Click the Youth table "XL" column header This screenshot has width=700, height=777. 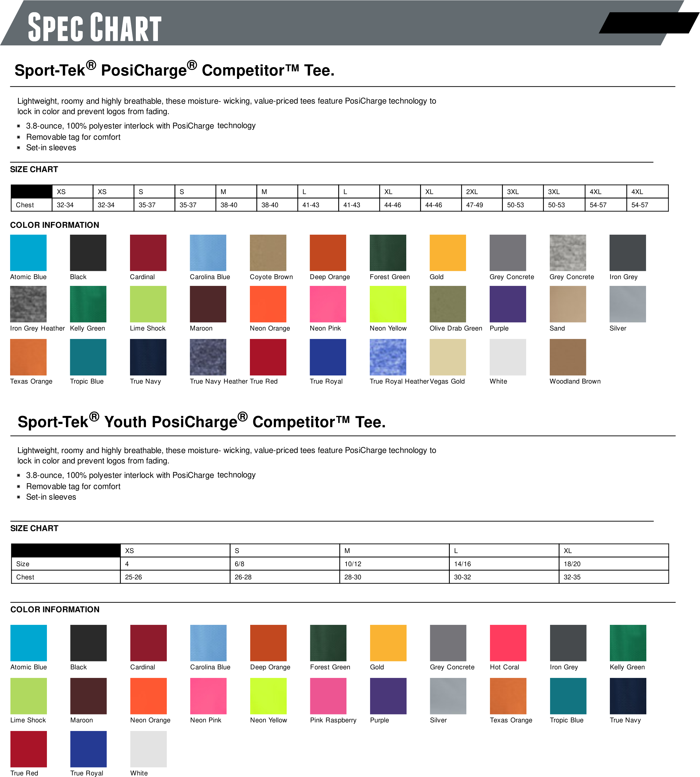pyautogui.click(x=614, y=551)
